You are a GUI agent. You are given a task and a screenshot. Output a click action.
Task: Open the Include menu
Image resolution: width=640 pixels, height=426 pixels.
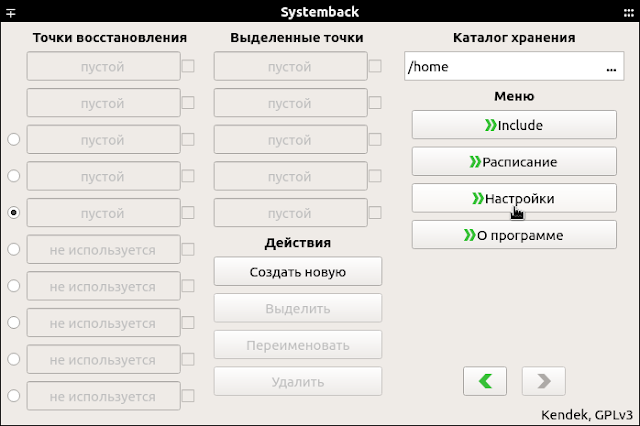tap(514, 125)
